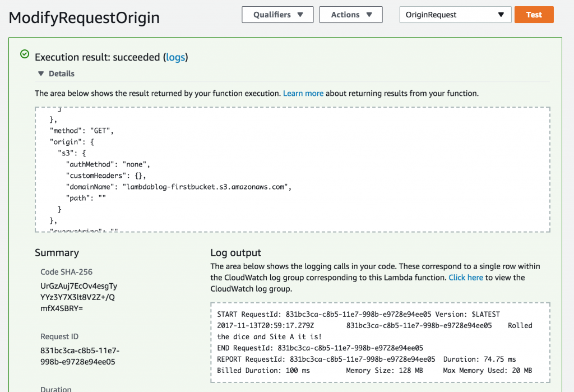Follow the Learn more link
The height and width of the screenshot is (392, 574).
(303, 93)
